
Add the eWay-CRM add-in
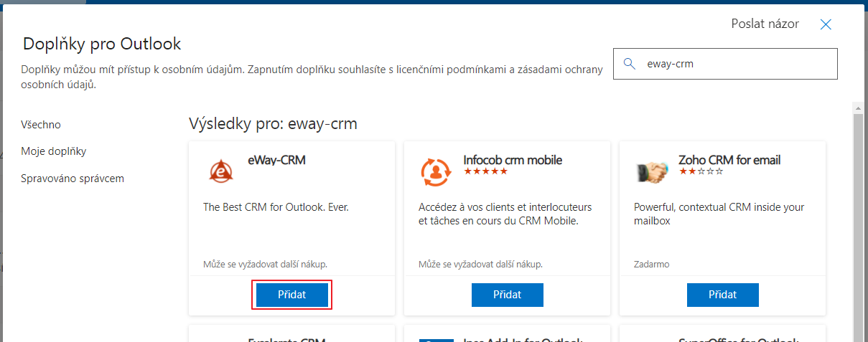tap(292, 295)
